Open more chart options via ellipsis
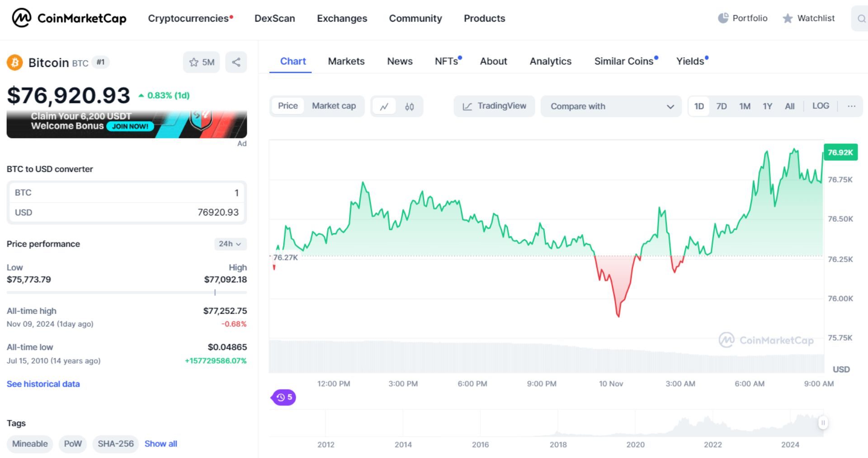This screenshot has height=458, width=868. 851,106
